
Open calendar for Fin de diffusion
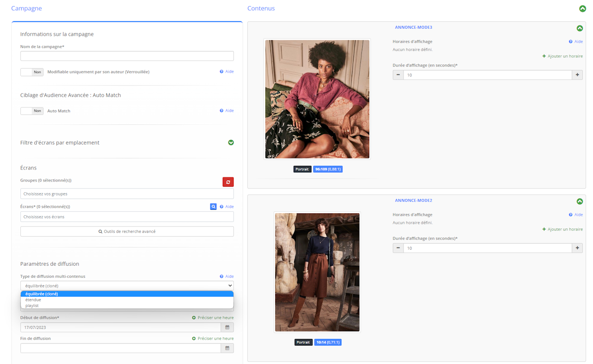[x=227, y=348]
